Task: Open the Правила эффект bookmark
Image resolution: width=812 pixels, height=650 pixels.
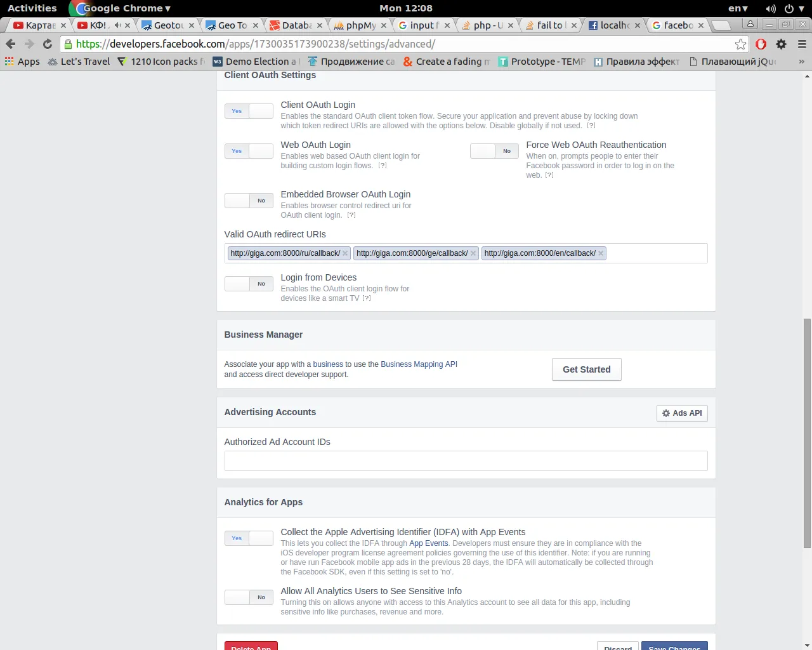Action: (x=637, y=62)
